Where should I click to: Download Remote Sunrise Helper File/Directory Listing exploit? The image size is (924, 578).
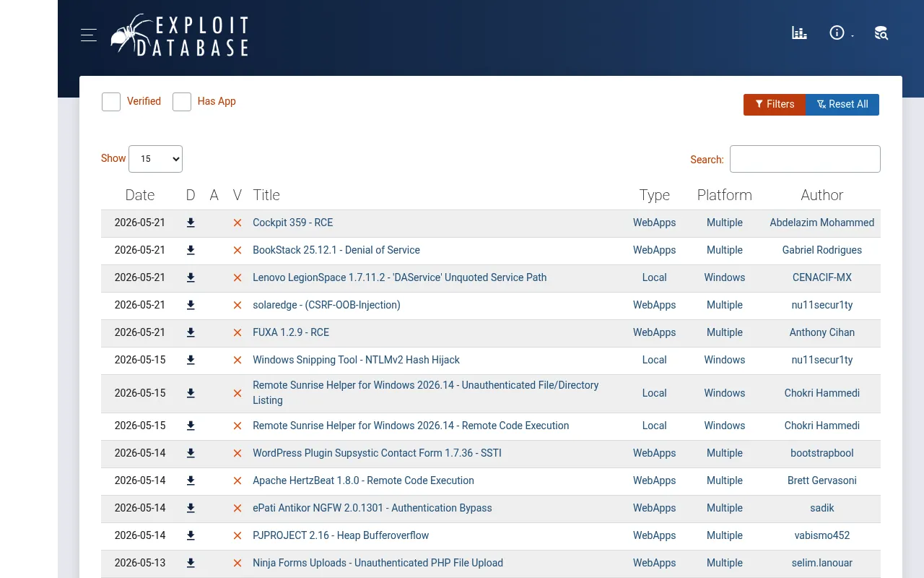point(191,393)
